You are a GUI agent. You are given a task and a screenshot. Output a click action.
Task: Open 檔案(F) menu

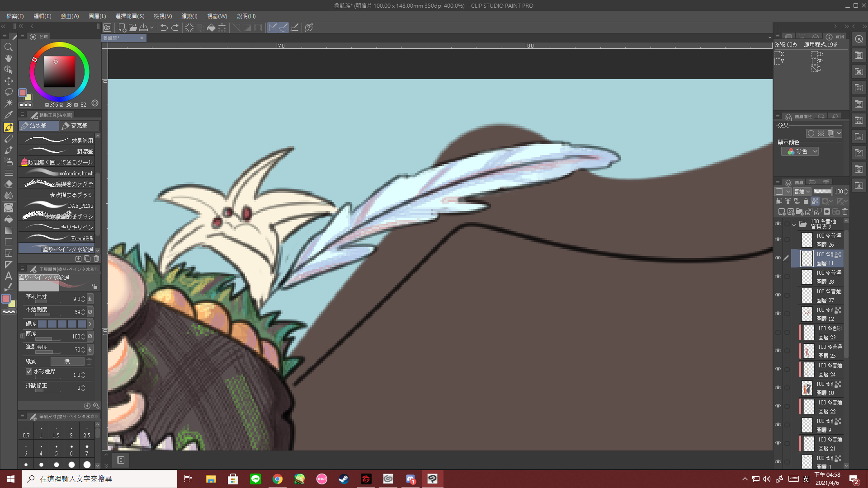15,16
